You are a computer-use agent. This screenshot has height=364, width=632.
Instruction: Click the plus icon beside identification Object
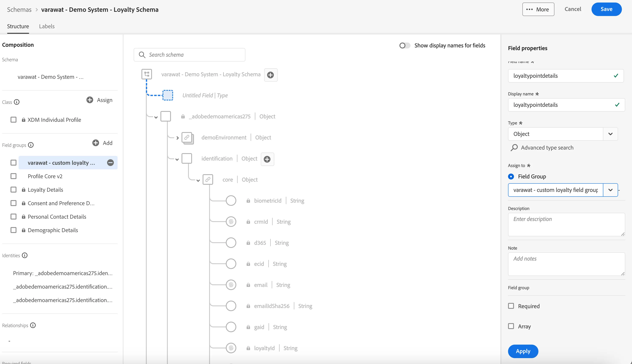tap(267, 159)
